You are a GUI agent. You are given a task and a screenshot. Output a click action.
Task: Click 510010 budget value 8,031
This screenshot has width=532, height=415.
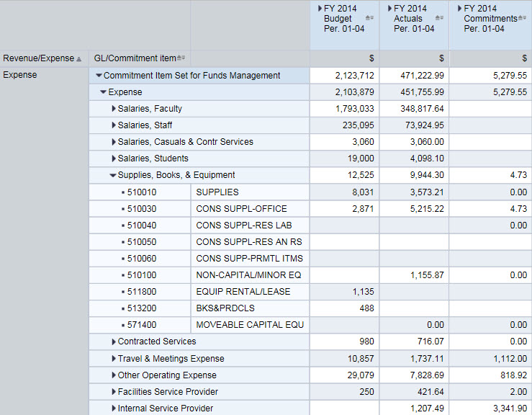(363, 192)
